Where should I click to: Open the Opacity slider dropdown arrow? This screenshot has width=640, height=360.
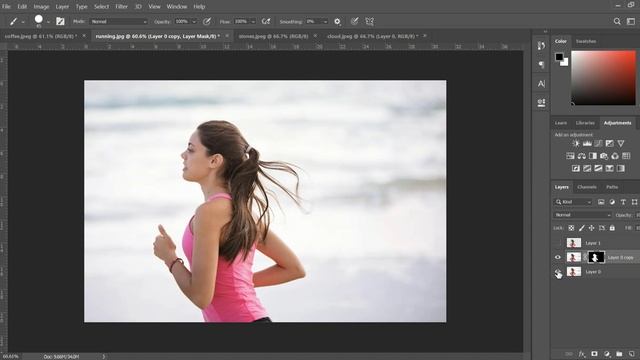coord(194,22)
